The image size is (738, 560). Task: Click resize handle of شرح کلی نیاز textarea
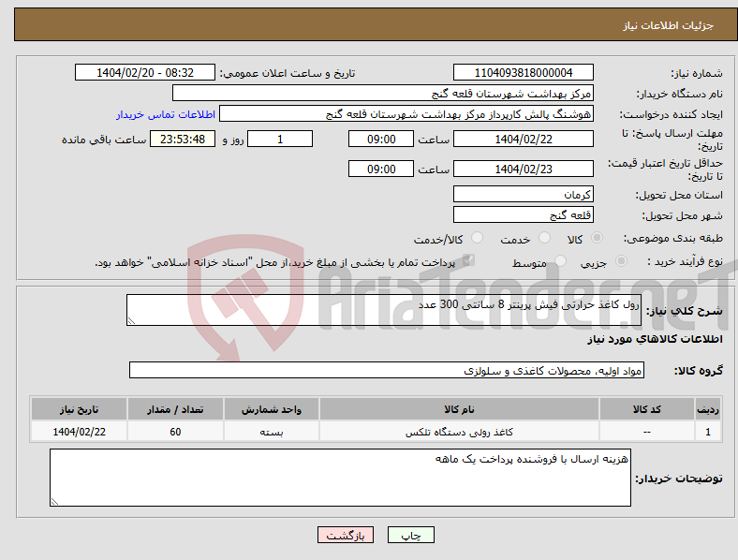tap(131, 321)
